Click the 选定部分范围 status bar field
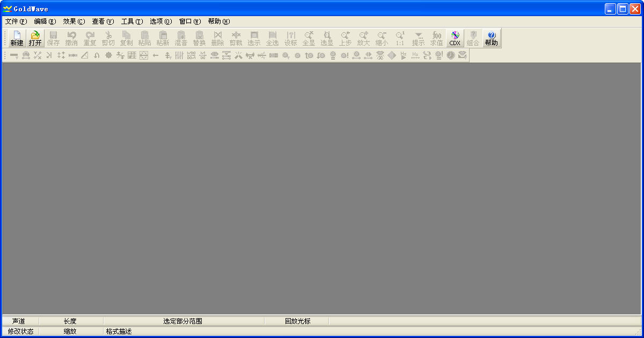The image size is (644, 338). click(183, 321)
